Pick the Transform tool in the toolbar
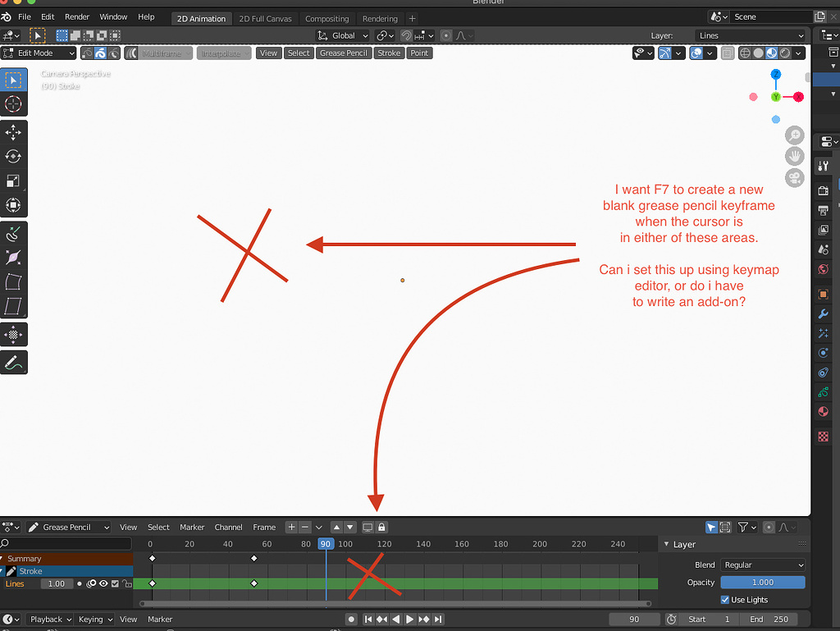This screenshot has width=840, height=631. pos(13,205)
